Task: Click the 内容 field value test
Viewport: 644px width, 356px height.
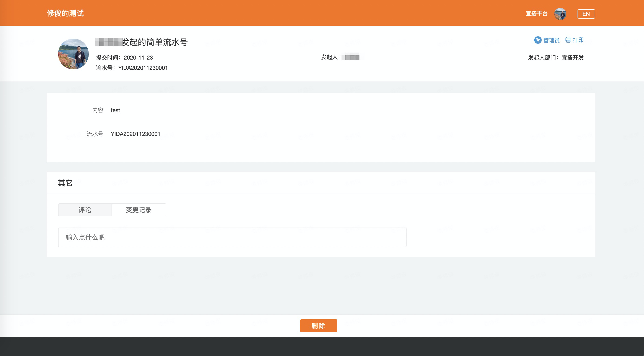Action: pos(115,110)
